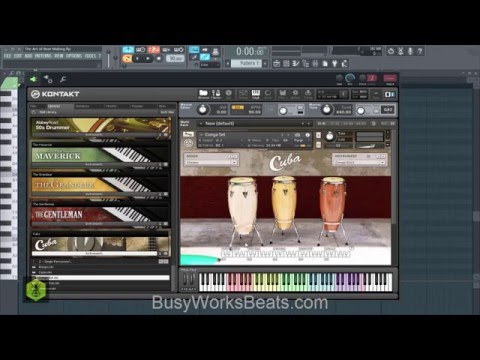Screen dimensions: 480x360
Task: Open the Files menu icon in Kontakt
Action: click(283, 94)
